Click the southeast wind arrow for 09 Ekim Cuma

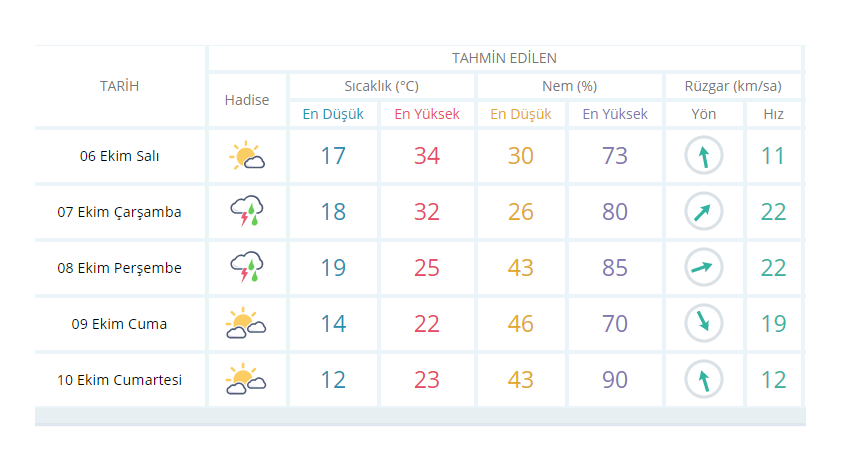point(704,323)
